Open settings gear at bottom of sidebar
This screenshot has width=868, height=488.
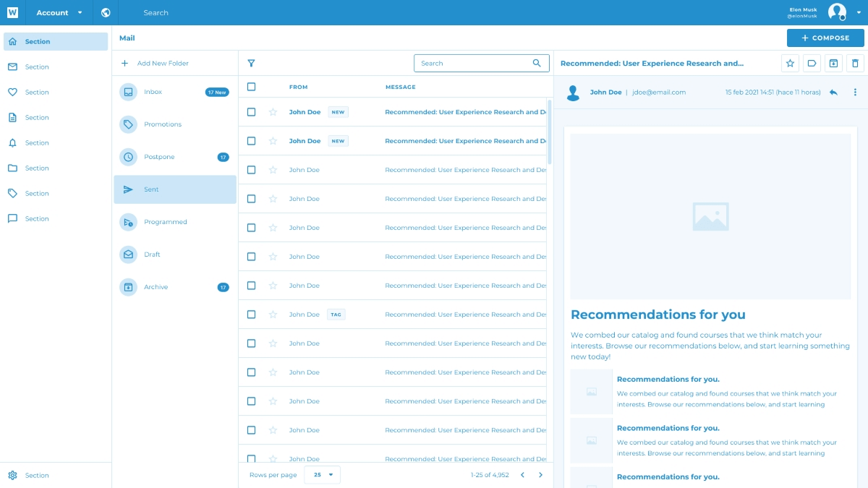click(x=12, y=476)
